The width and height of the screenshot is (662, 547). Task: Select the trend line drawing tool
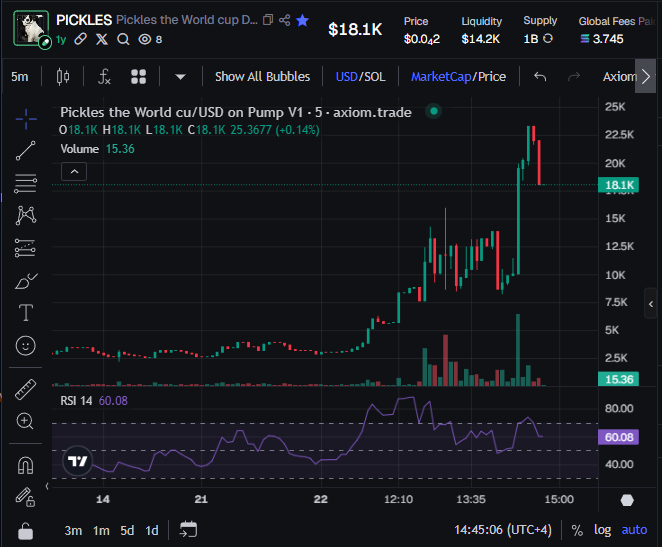click(x=26, y=151)
